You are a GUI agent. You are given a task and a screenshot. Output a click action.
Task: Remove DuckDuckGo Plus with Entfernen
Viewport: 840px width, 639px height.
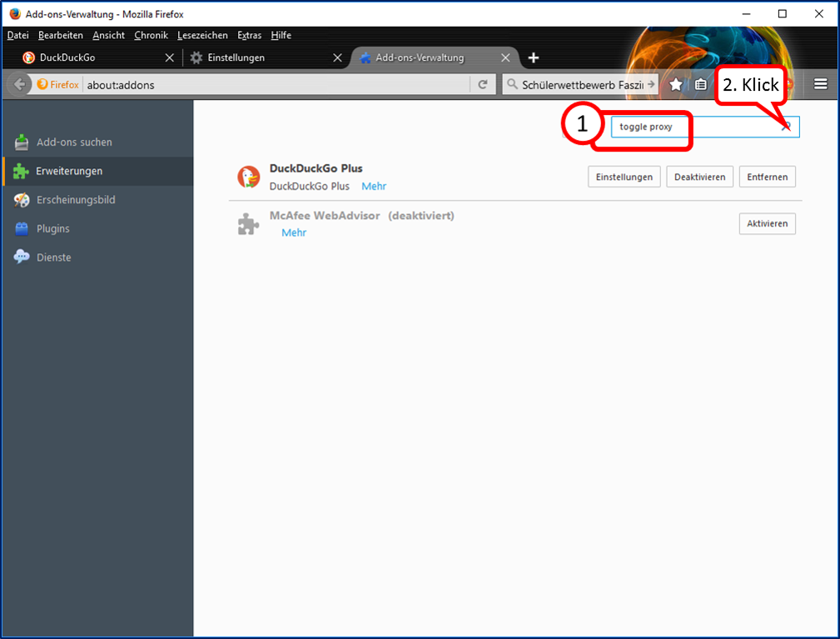767,177
